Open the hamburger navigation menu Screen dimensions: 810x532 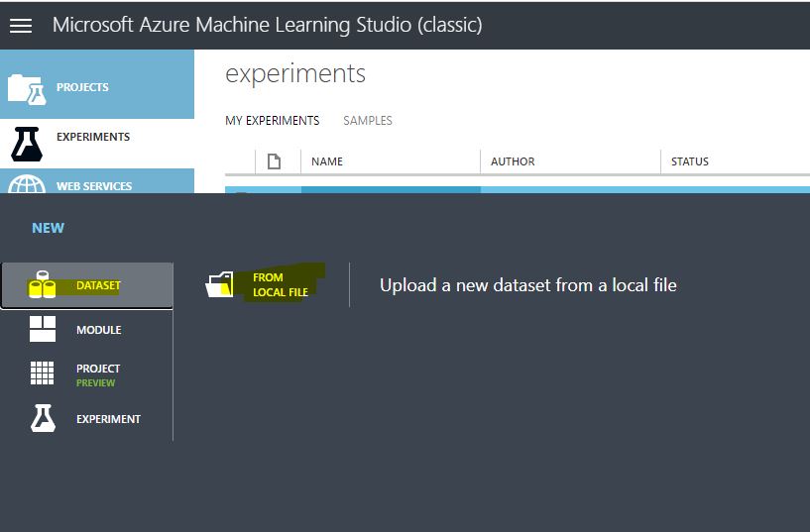pos(21,26)
